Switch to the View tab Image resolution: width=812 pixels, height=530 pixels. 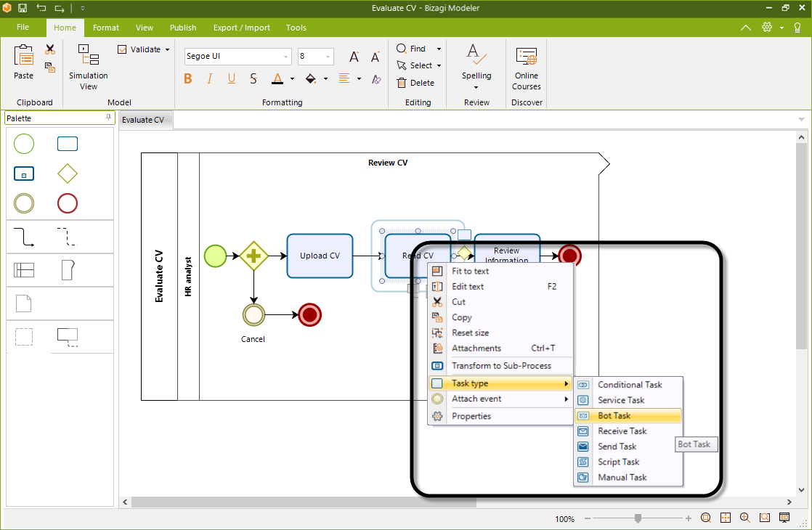pyautogui.click(x=145, y=28)
